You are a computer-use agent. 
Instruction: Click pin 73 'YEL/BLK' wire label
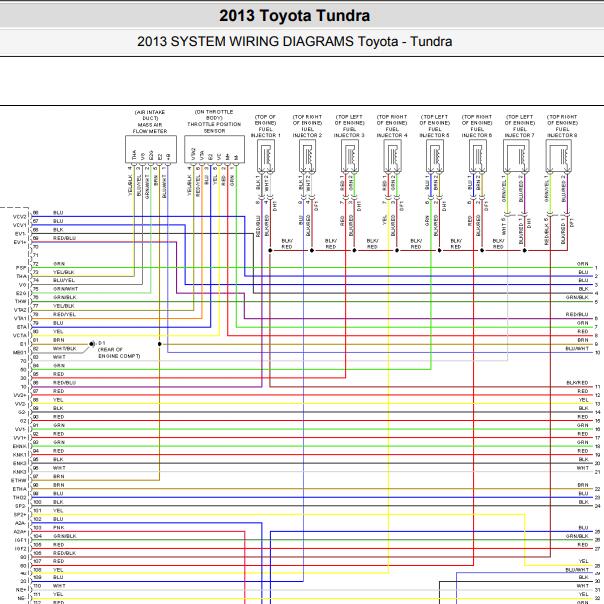coord(64,272)
